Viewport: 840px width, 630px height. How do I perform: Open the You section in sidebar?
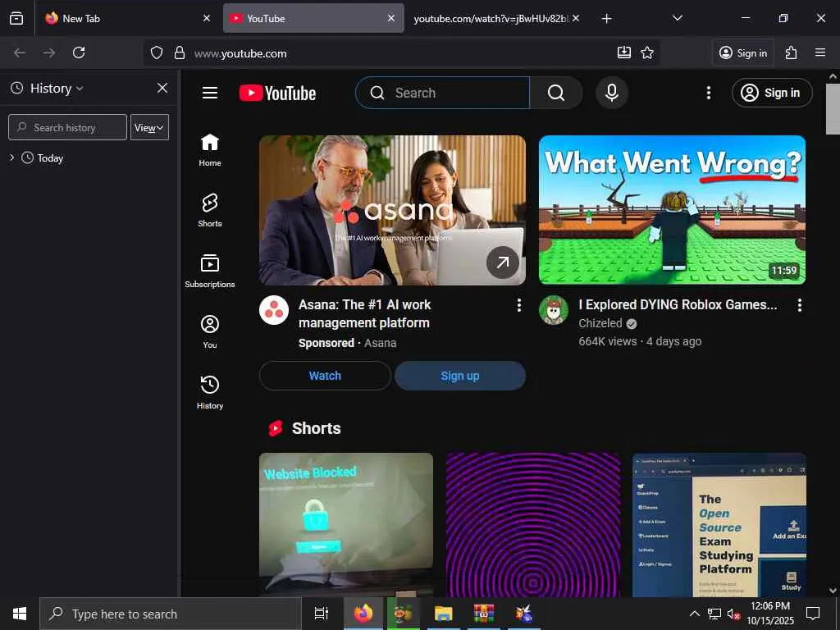click(x=210, y=331)
